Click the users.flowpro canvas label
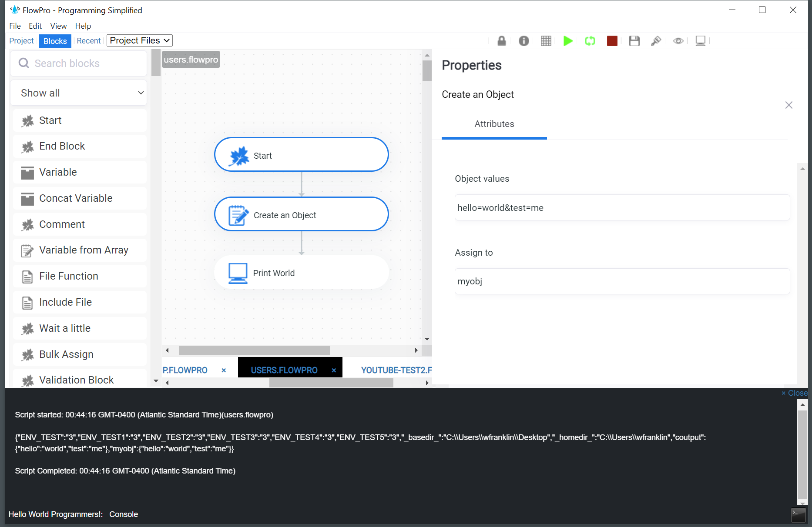The width and height of the screenshot is (812, 527). 191,60
